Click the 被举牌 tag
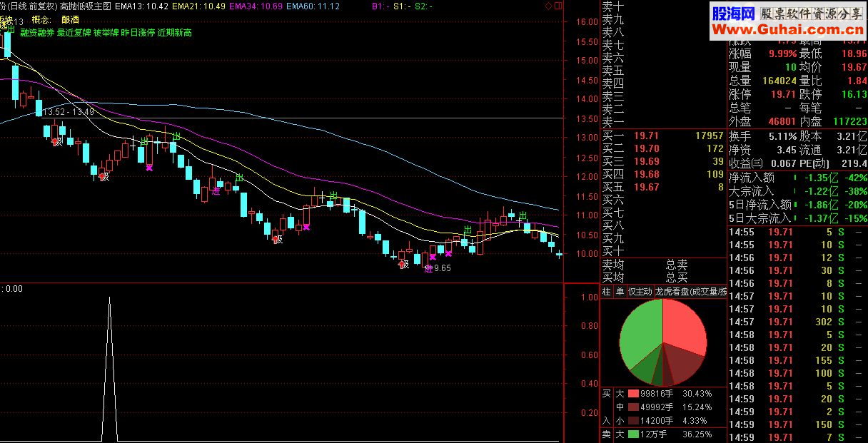 tap(106, 33)
